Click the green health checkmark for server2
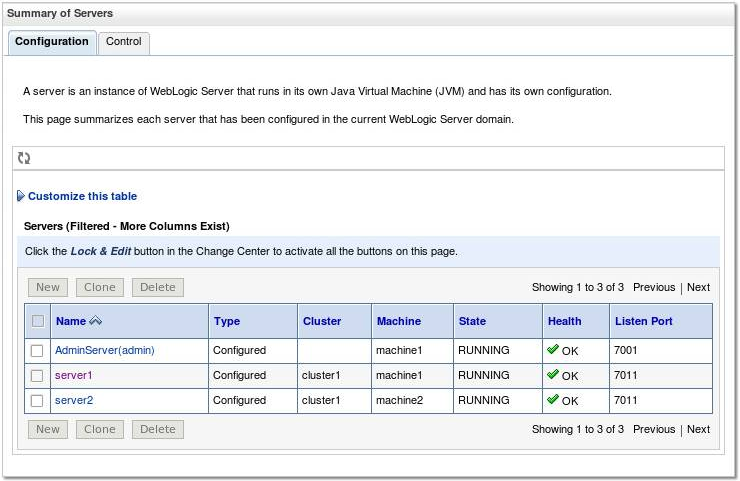Viewport: 740px width, 481px height. (x=553, y=399)
